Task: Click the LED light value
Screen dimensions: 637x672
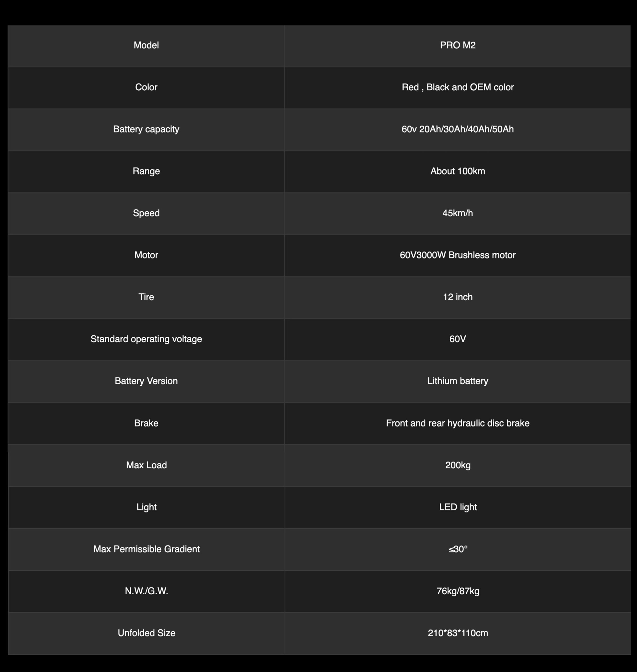Action: click(457, 507)
